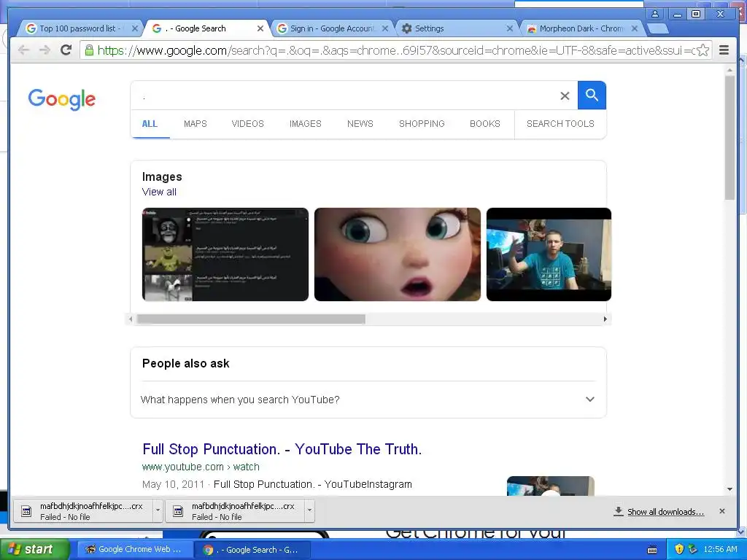
Task: Switch to Sign in - Google Account tab
Action: pos(332,28)
